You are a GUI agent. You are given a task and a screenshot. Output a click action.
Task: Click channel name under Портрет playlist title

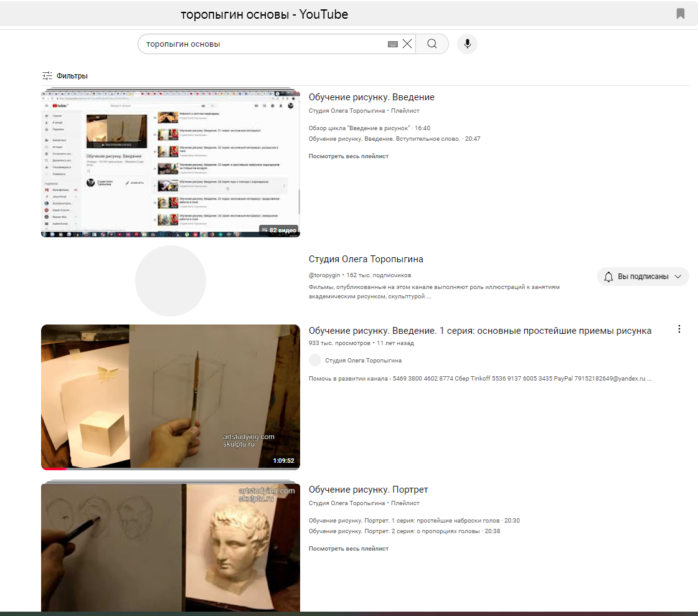coord(347,503)
